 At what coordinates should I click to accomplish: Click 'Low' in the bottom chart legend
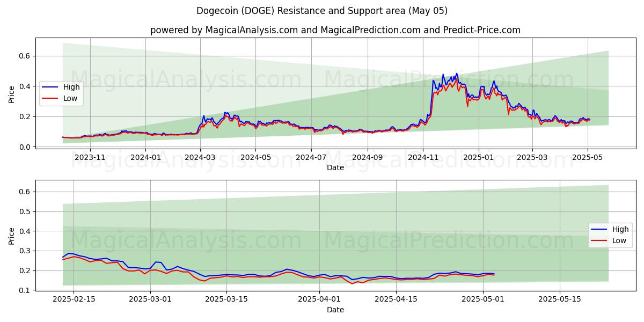coord(619,240)
